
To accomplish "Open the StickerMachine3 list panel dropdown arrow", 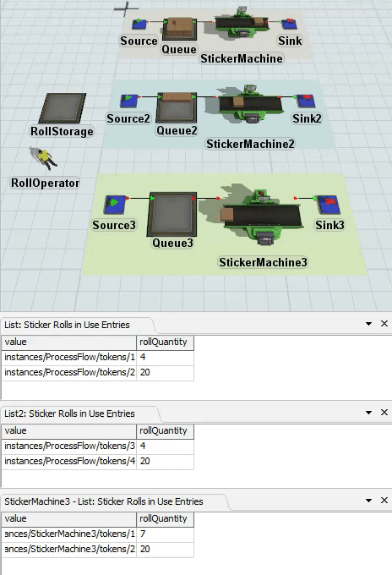I will point(369,501).
